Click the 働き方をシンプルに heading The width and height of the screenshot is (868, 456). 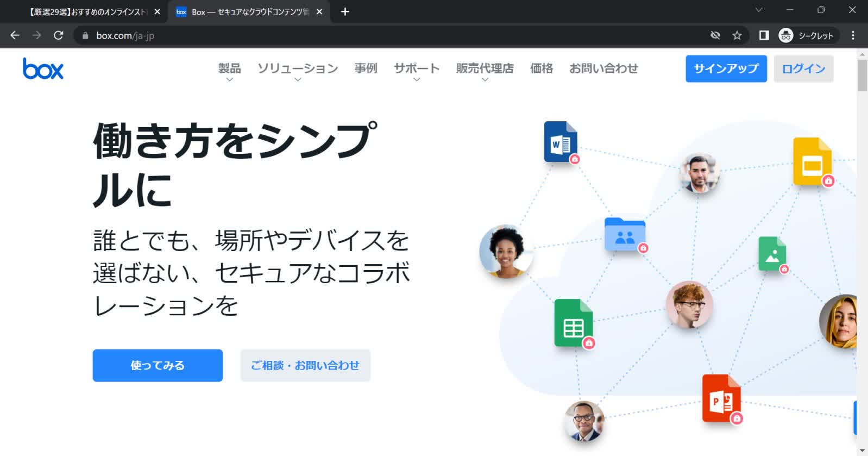tap(235, 164)
